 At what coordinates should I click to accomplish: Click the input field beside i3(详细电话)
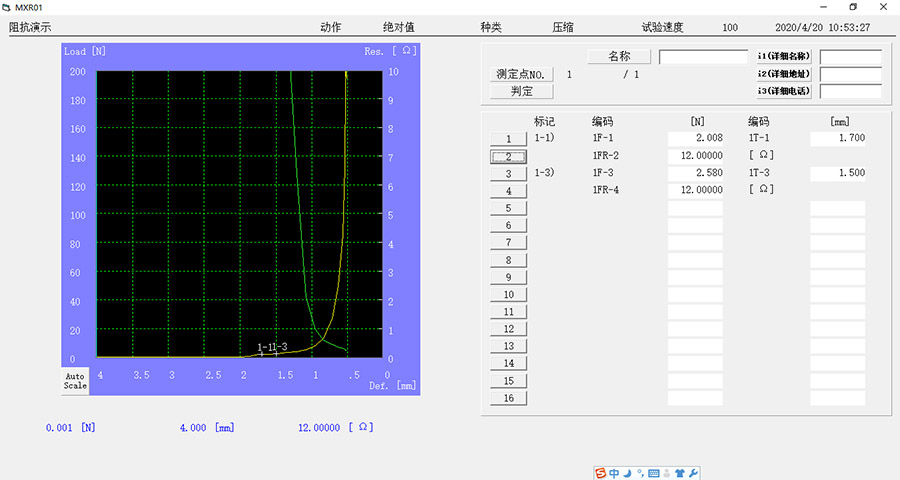coord(851,91)
